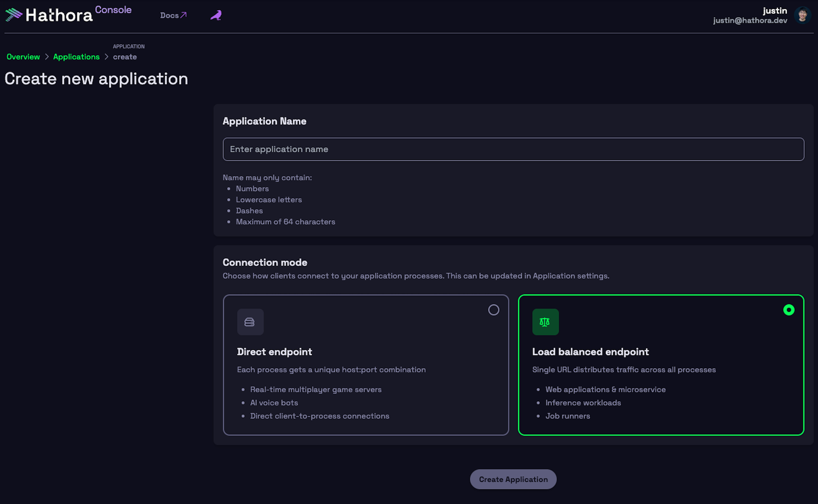Image resolution: width=818 pixels, height=504 pixels.
Task: Go to Overview breadcrumb
Action: pyautogui.click(x=23, y=57)
